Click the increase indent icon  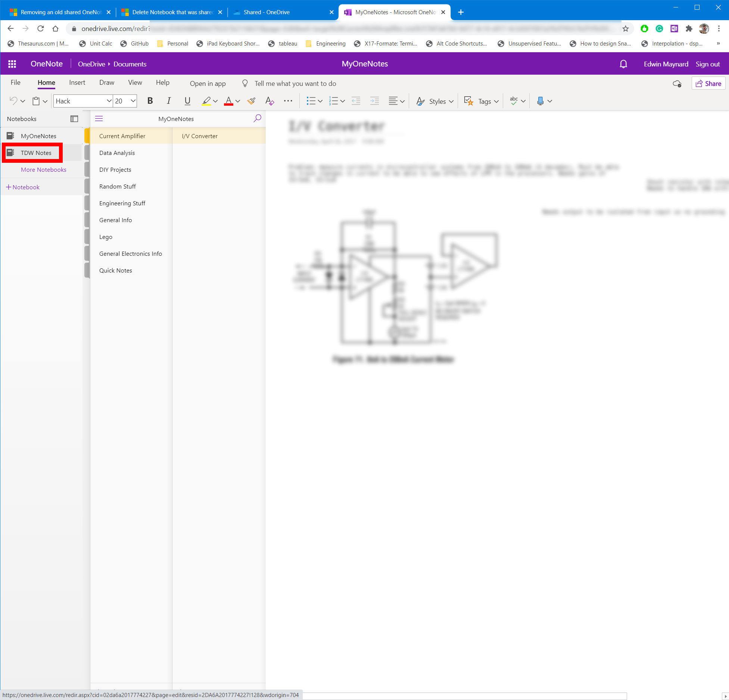374,101
